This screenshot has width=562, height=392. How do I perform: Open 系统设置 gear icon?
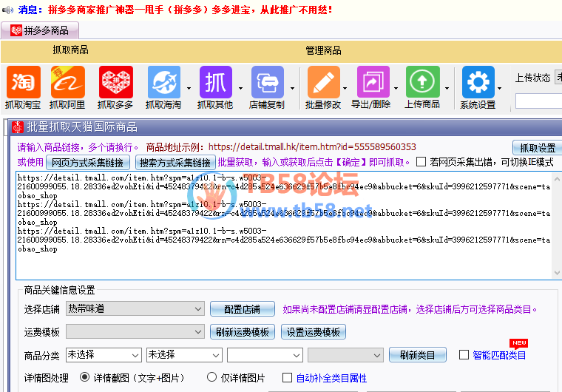(x=478, y=82)
